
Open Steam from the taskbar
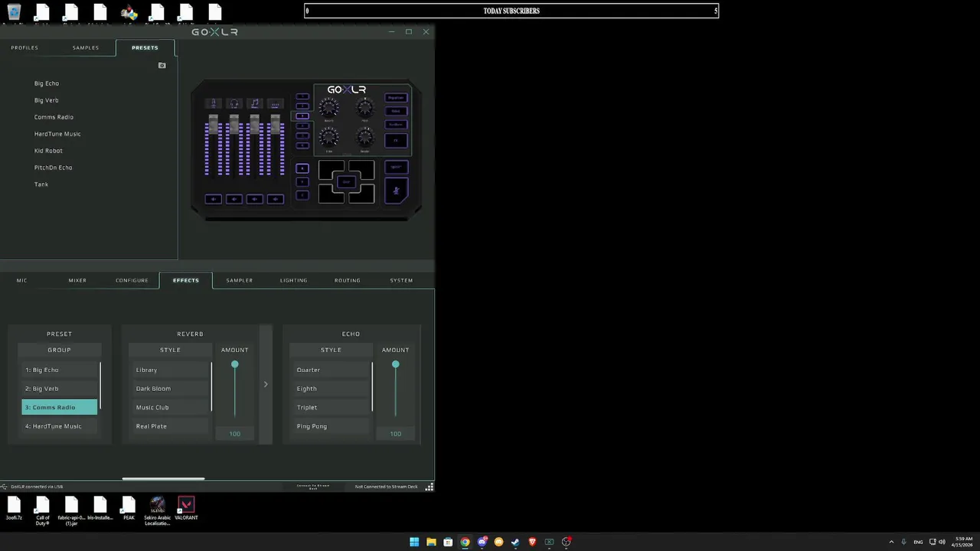click(515, 542)
